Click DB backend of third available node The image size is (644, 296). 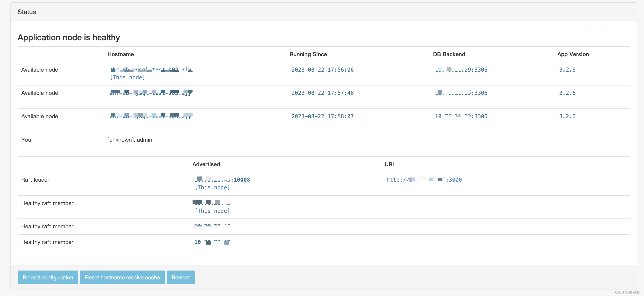pos(461,116)
